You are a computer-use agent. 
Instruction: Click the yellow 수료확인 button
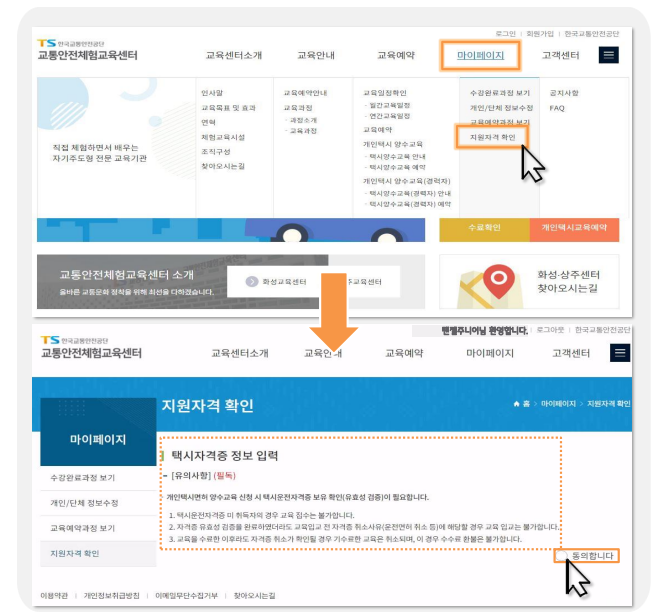coord(484,230)
